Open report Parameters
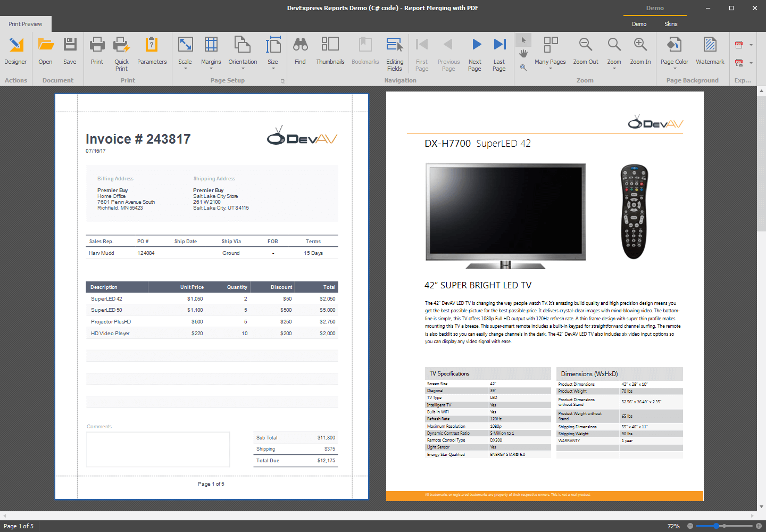The image size is (766, 532). (152, 51)
